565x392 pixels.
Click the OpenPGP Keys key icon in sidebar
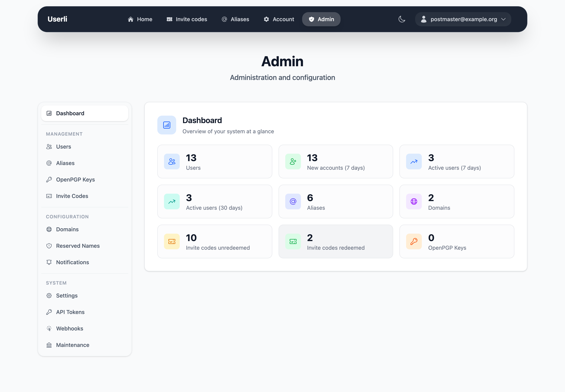[49, 180]
